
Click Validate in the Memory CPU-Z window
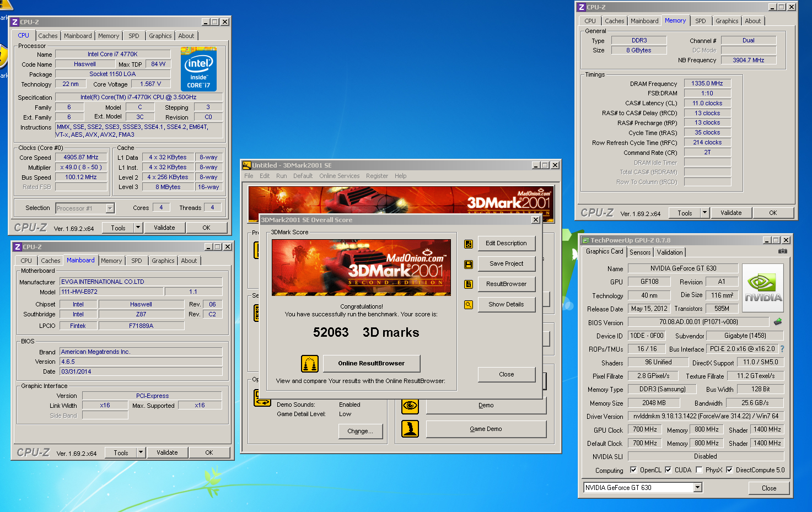point(731,213)
